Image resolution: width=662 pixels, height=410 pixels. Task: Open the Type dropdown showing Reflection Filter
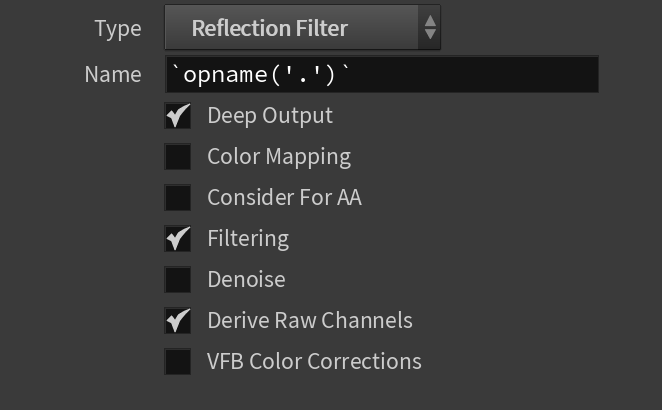[302, 27]
